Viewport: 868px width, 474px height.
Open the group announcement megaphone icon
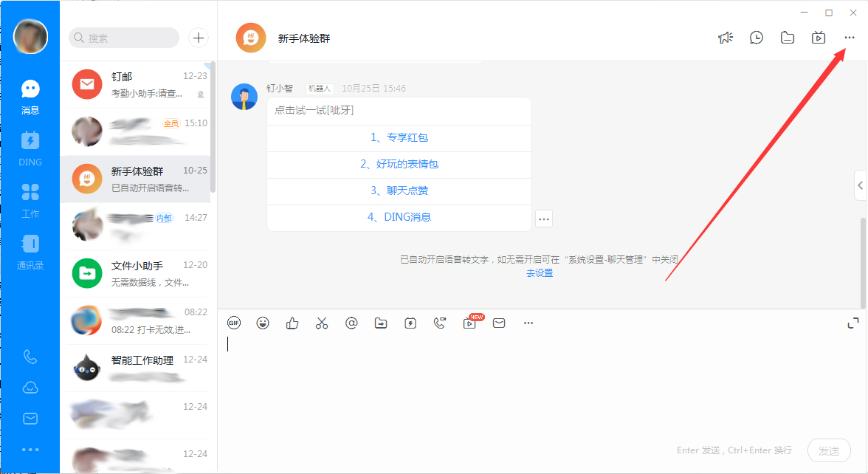pos(726,37)
